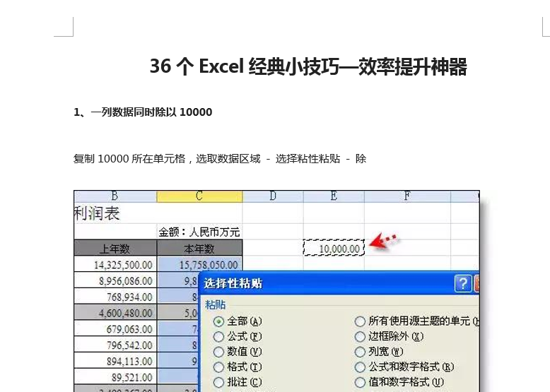Viewport: 550px width, 392px height.
Task: Click shaded cell with value 4,600,480.00
Action: (115, 312)
